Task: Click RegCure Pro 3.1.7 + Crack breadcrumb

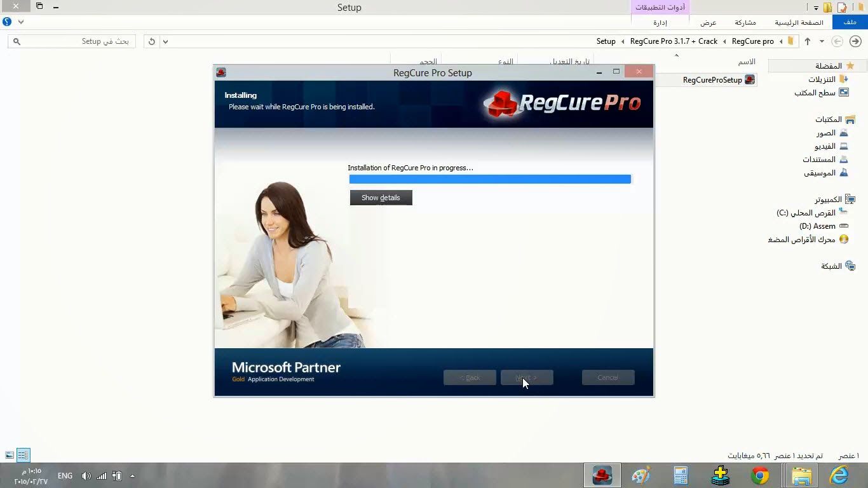Action: tap(674, 41)
